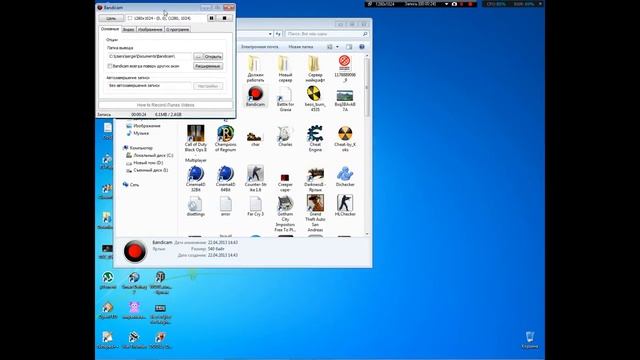Open the Видео tab in Bandicam

(129, 29)
